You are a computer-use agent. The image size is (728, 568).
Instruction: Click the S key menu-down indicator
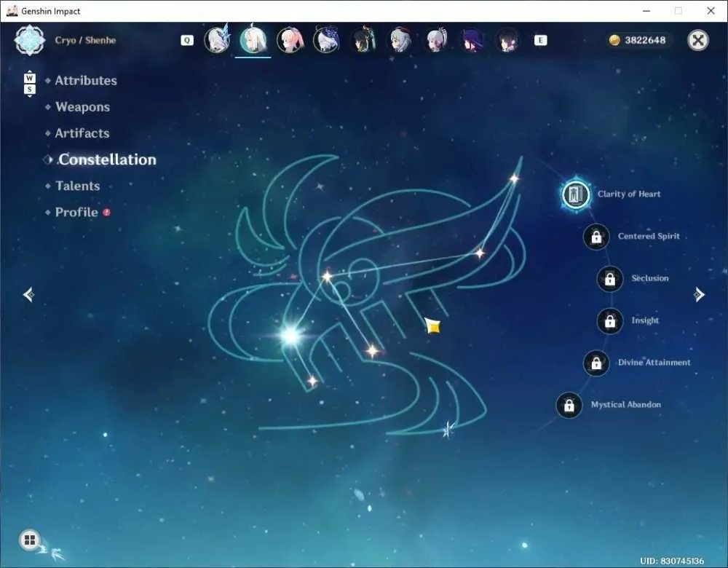(29, 89)
